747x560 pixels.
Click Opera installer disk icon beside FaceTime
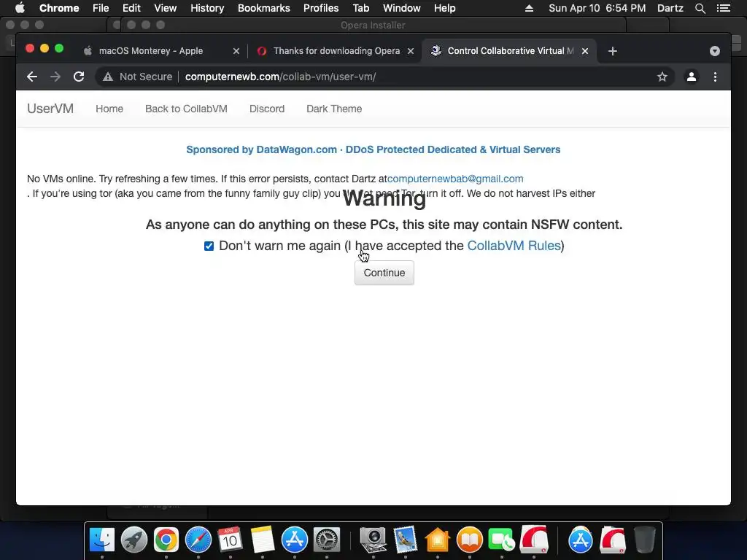[x=534, y=540]
